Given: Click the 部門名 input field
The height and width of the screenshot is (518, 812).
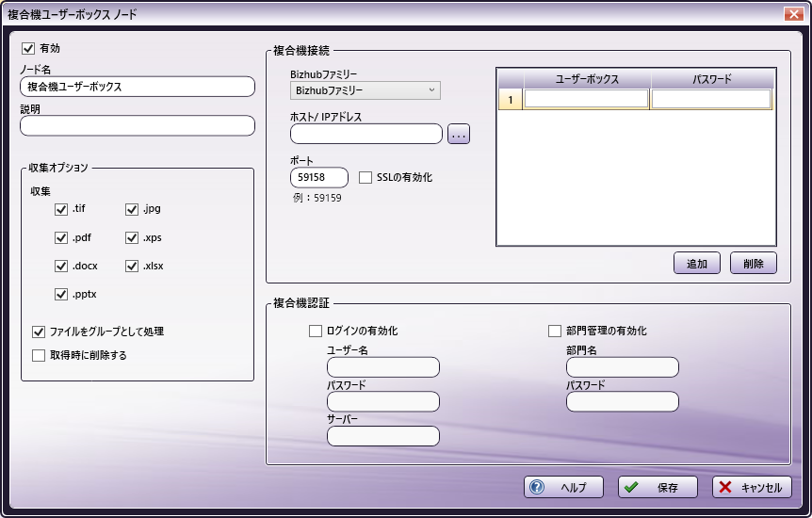Looking at the screenshot, I should click(x=623, y=367).
